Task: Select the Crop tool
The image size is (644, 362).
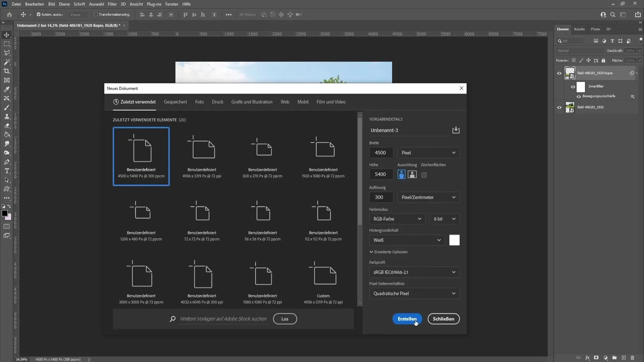Action: 7,71
